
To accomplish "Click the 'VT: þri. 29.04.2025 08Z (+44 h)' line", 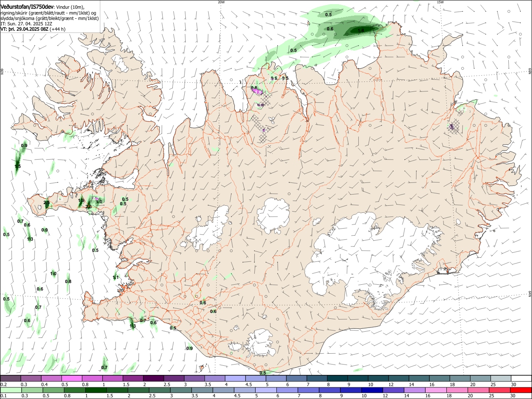I will pos(33,29).
